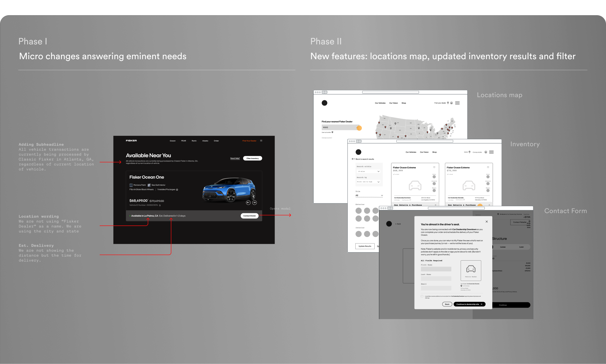606x364 pixels.
Task: Check the additional communication checkbox in modal
Action: click(422, 296)
